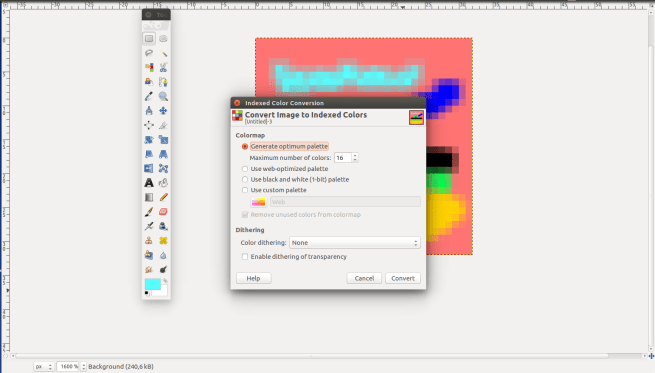Viewport: 655px width, 373px height.
Task: Activate the Move tool
Action: (163, 111)
